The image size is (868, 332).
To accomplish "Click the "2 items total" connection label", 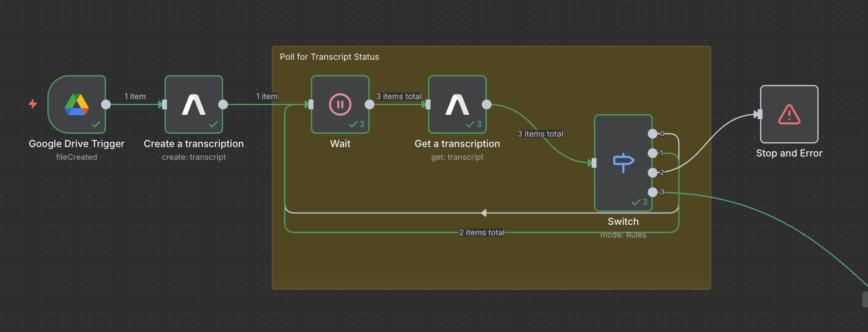I will pos(481,232).
